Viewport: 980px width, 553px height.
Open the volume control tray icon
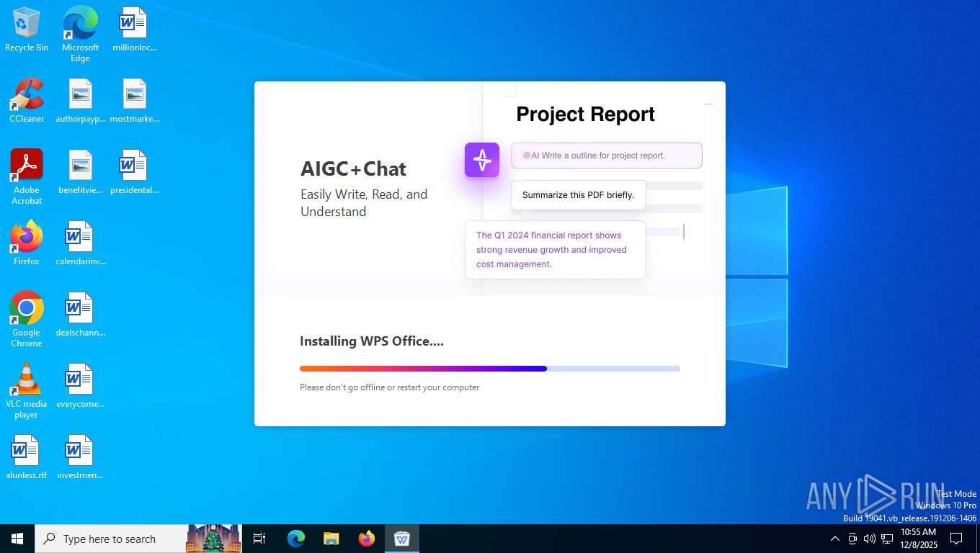(x=869, y=539)
